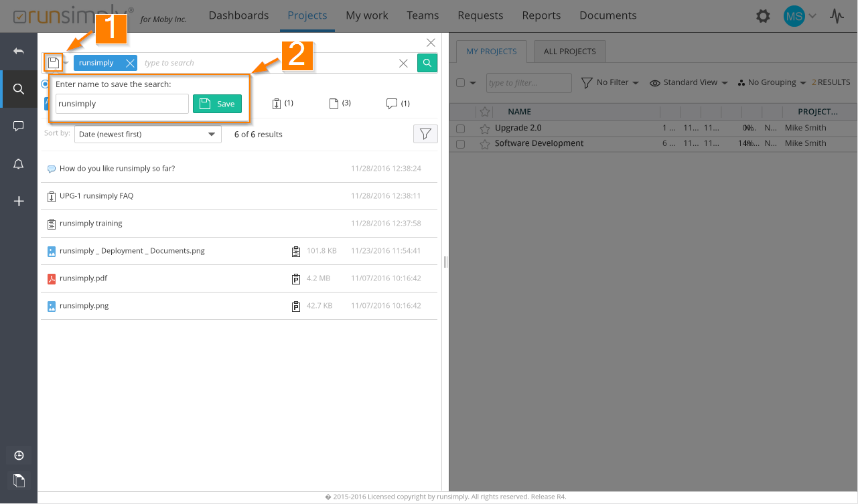
Task: Open the Reports menu
Action: click(x=541, y=15)
